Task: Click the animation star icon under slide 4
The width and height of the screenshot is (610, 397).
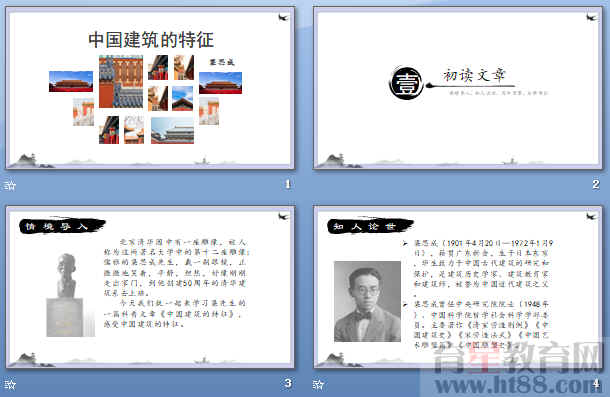Action: tap(318, 385)
